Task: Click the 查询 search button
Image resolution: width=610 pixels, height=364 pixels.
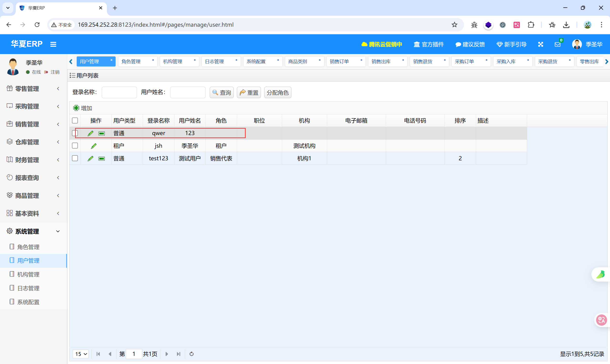Action: 222,92
